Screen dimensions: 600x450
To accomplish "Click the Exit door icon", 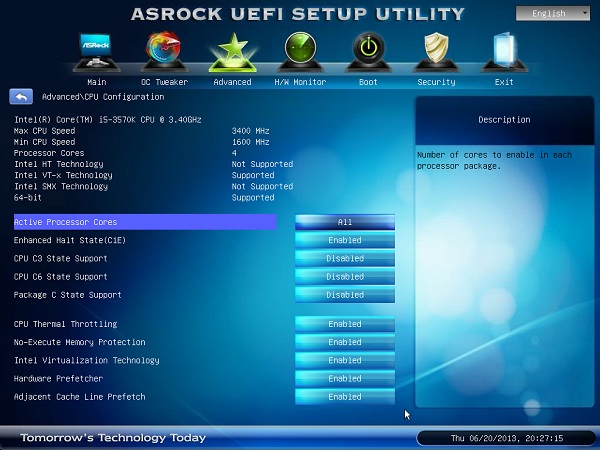I will 504,52.
